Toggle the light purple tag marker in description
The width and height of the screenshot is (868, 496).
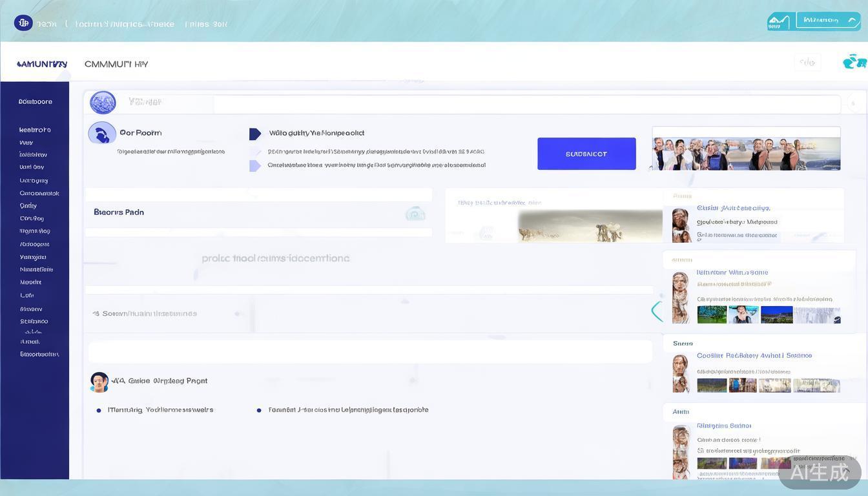coord(255,166)
